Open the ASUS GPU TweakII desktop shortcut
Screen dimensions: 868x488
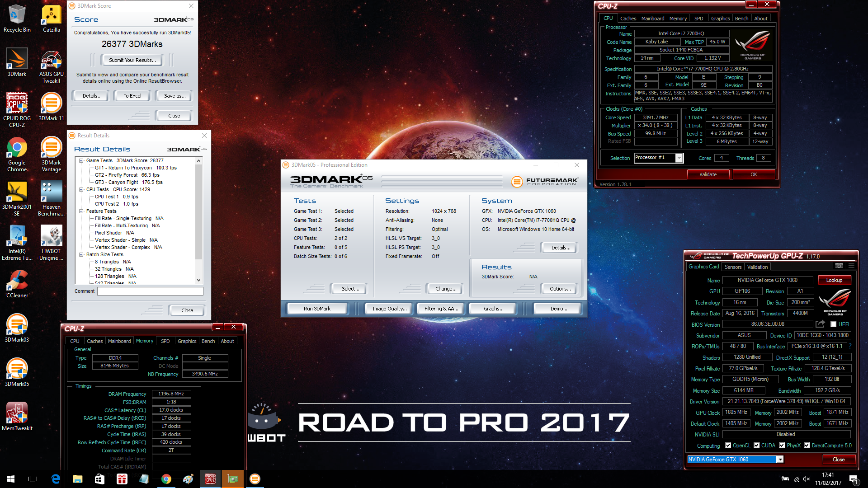(x=52, y=67)
